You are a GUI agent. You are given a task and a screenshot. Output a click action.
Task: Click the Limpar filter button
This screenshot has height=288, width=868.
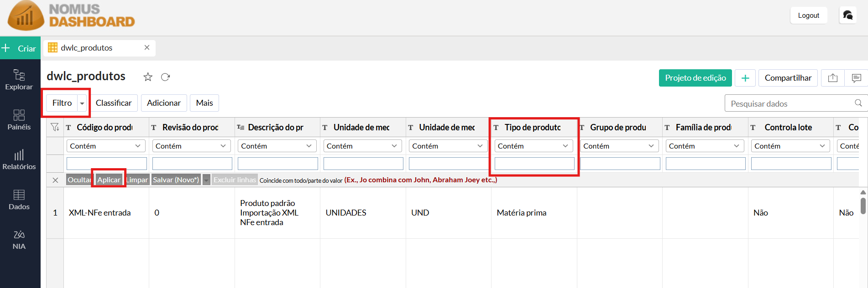click(137, 180)
